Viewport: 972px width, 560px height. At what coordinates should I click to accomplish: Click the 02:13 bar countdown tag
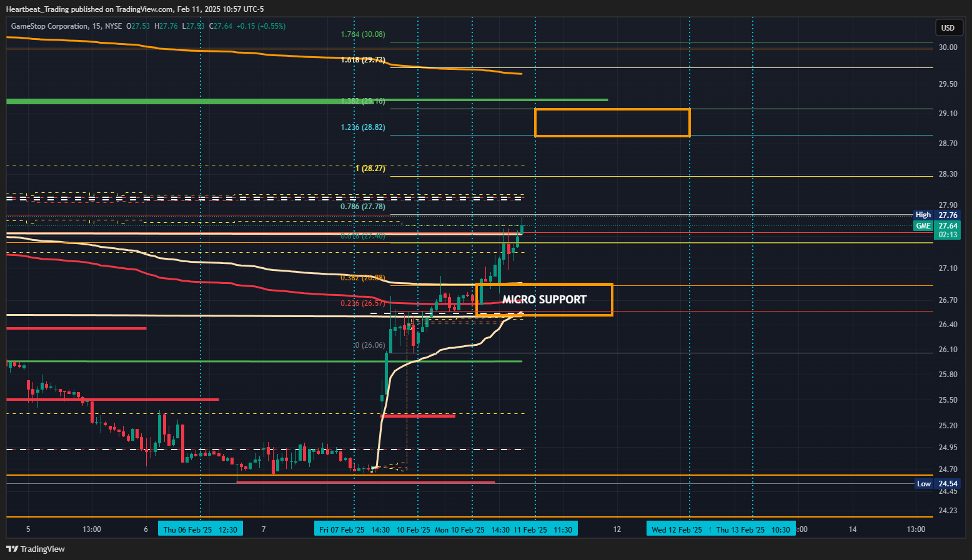pyautogui.click(x=948, y=235)
